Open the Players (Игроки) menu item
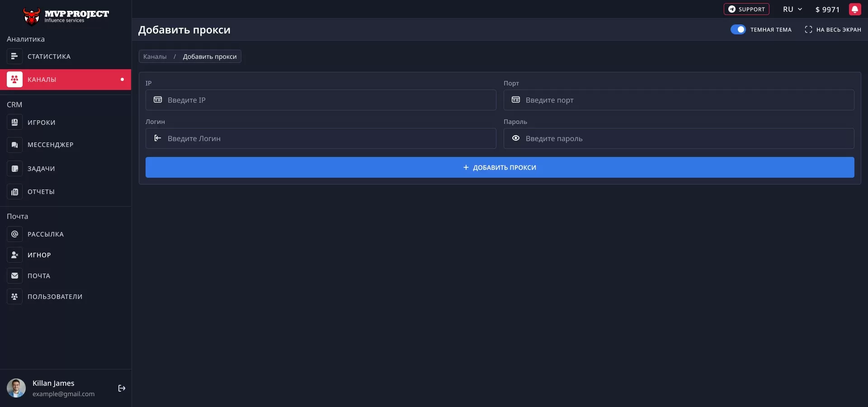 [x=42, y=123]
